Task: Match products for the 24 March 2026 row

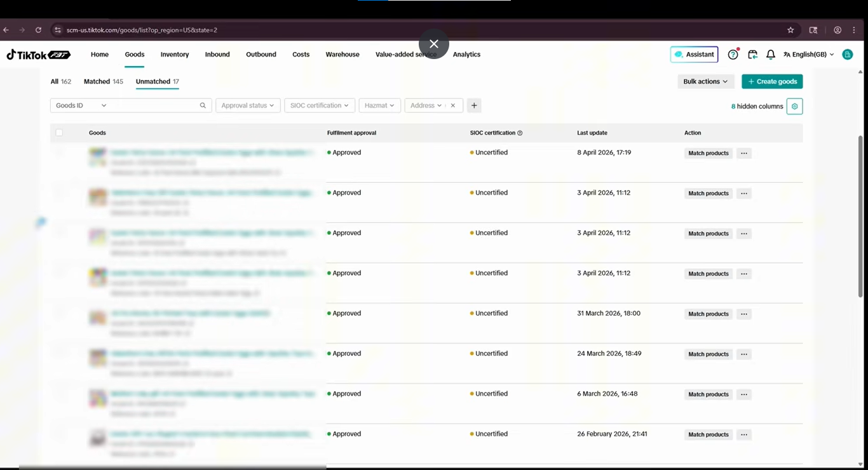Action: tap(709, 354)
